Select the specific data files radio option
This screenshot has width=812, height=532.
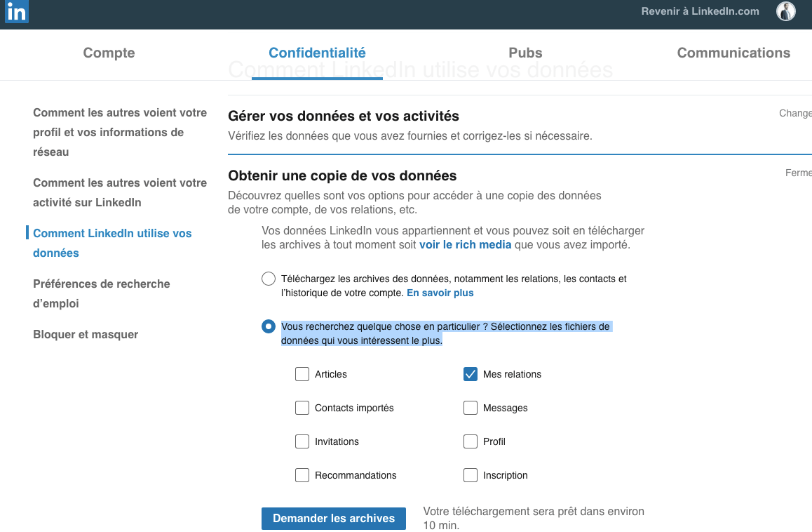(x=269, y=326)
